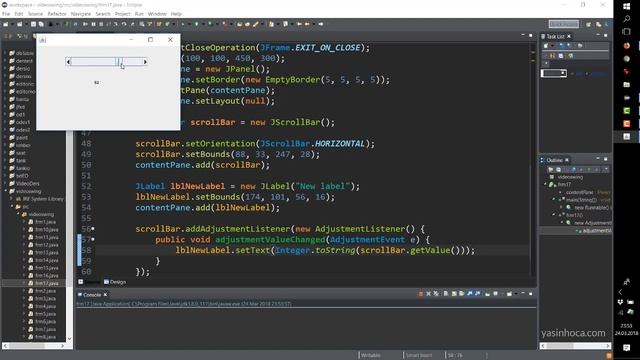Open Firefox from the Windows taskbar
Image resolution: width=640 pixels, height=360 pixels.
pyautogui.click(x=627, y=46)
